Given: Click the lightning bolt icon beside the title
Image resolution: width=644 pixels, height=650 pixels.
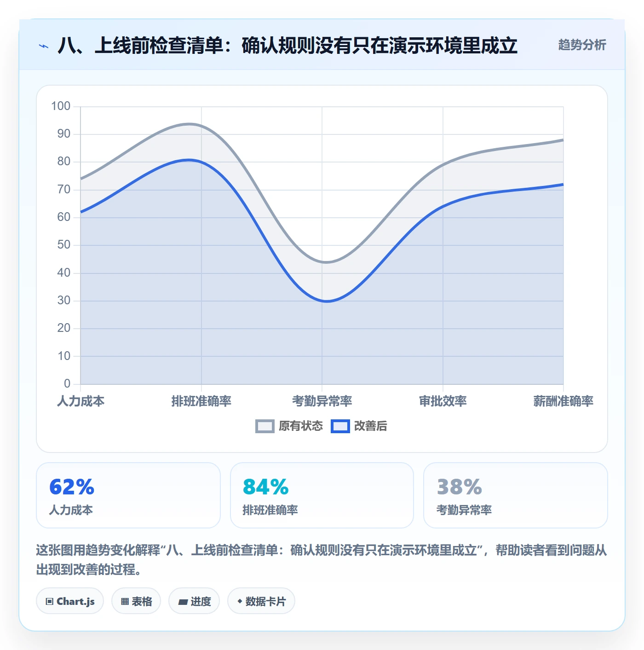Looking at the screenshot, I should (x=44, y=46).
